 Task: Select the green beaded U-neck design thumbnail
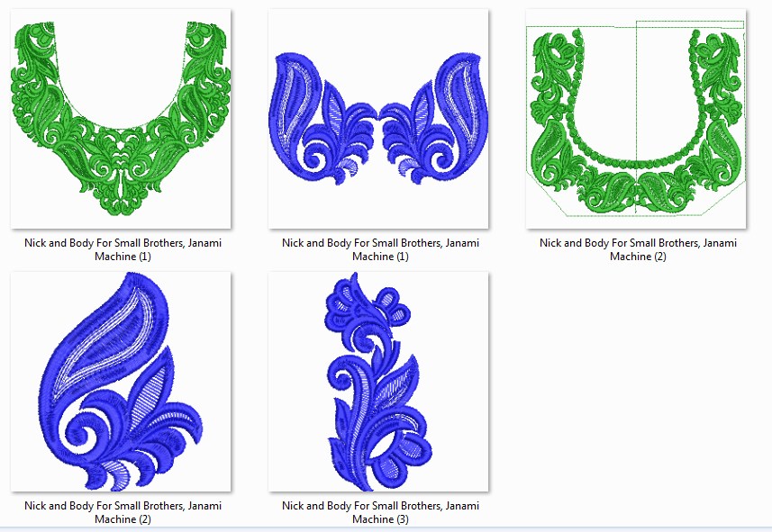(x=635, y=119)
